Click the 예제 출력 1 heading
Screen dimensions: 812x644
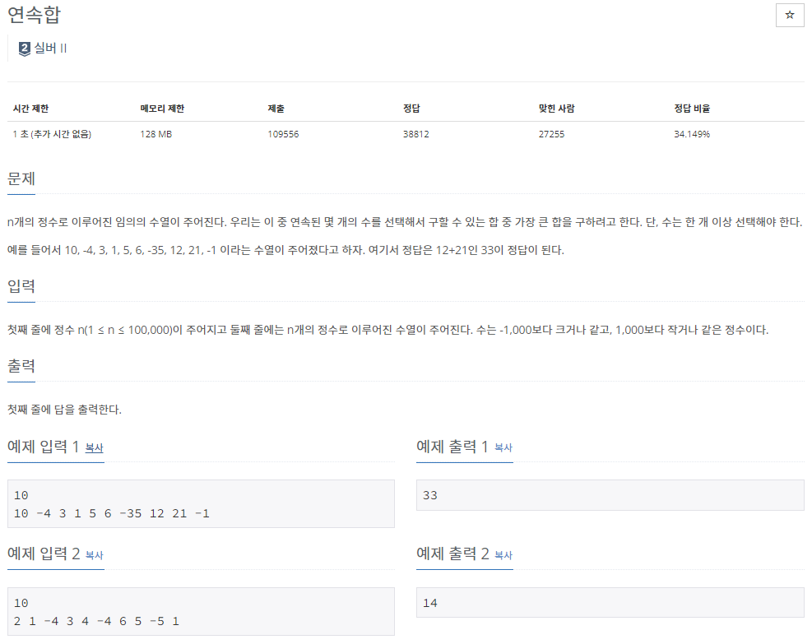pos(452,447)
